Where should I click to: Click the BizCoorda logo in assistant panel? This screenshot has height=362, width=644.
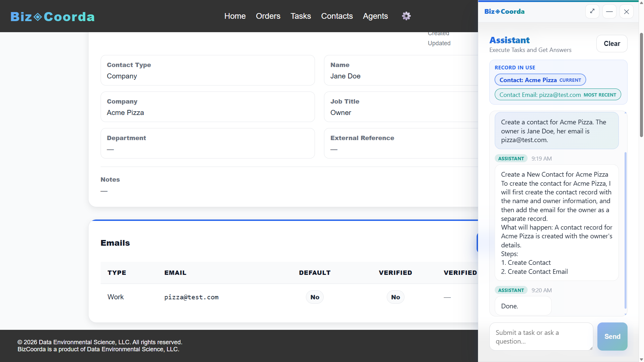[504, 11]
